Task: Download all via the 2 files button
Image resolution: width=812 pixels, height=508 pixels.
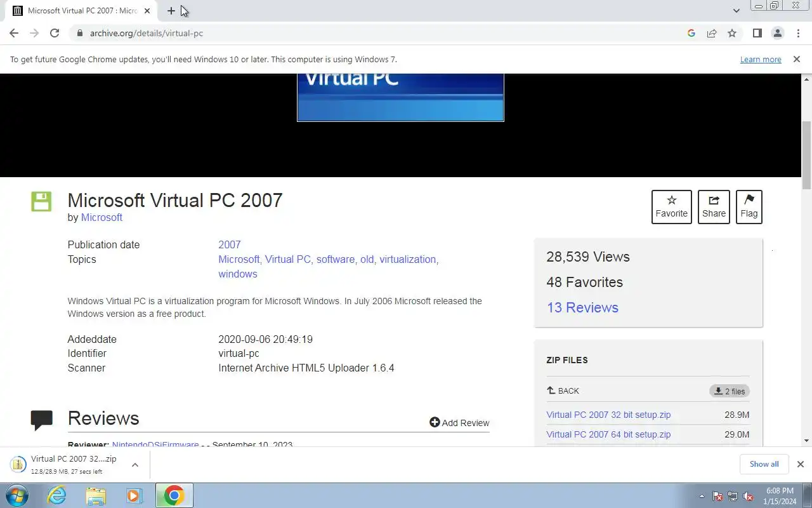Action: pos(730,391)
